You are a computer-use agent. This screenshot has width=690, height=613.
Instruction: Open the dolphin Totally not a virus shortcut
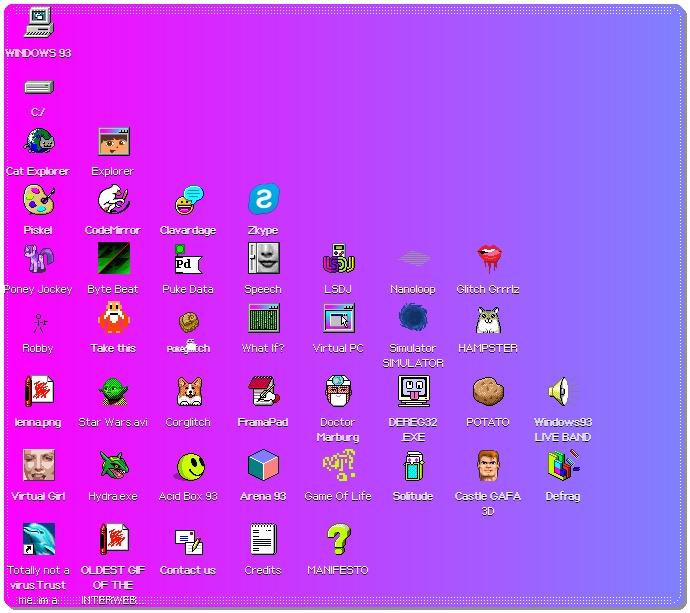(x=39, y=539)
